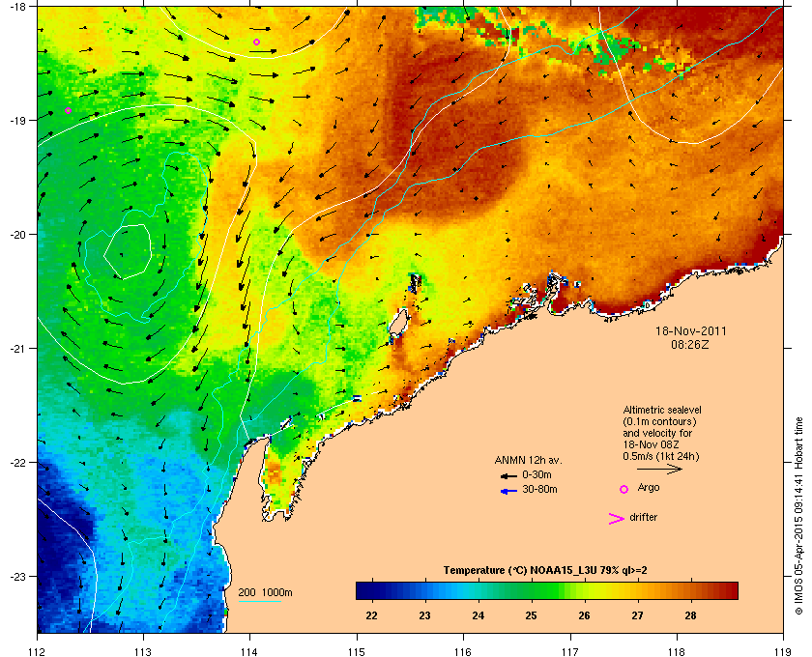Click the colorbar tick label 27
The height and width of the screenshot is (657, 812).
(x=637, y=615)
